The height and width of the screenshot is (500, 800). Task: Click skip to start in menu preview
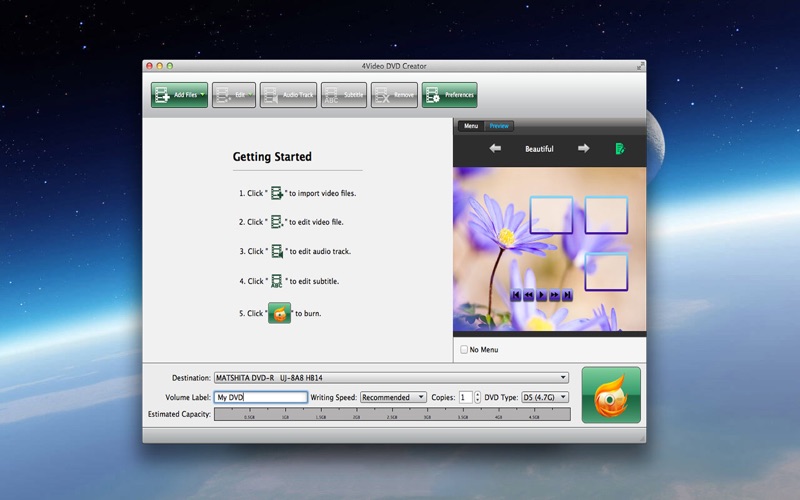click(x=516, y=295)
